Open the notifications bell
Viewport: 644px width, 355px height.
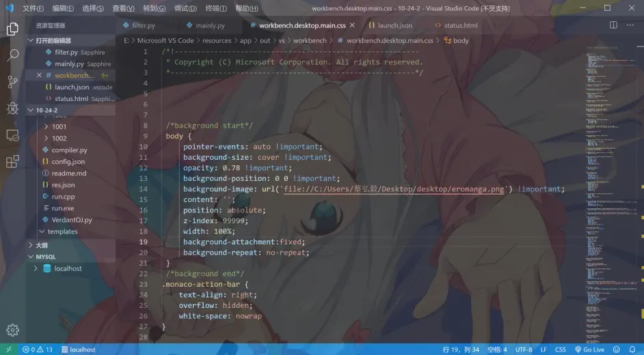coord(632,350)
